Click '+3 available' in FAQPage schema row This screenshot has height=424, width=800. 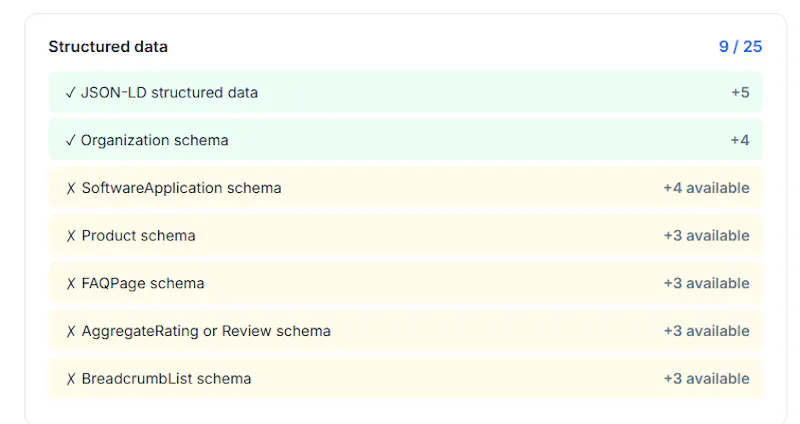[707, 283]
